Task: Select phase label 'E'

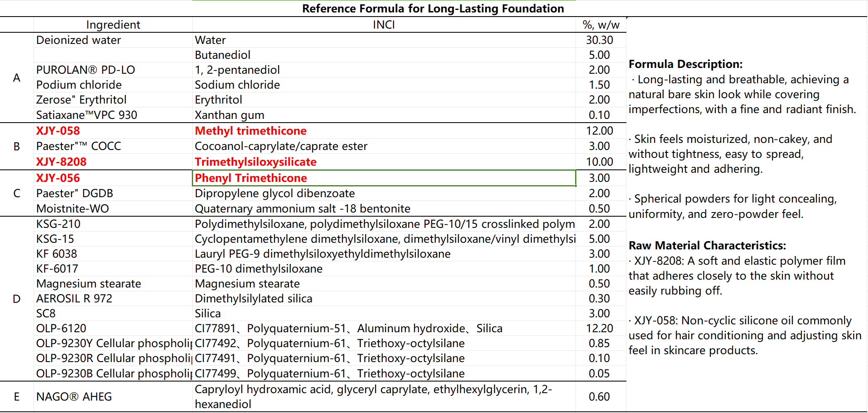Action: click(17, 397)
